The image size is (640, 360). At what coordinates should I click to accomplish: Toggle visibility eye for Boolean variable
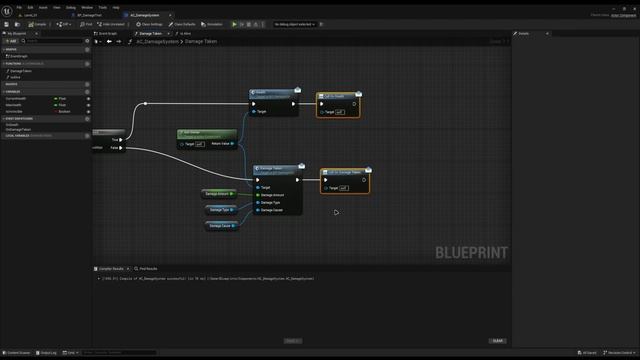88,111
